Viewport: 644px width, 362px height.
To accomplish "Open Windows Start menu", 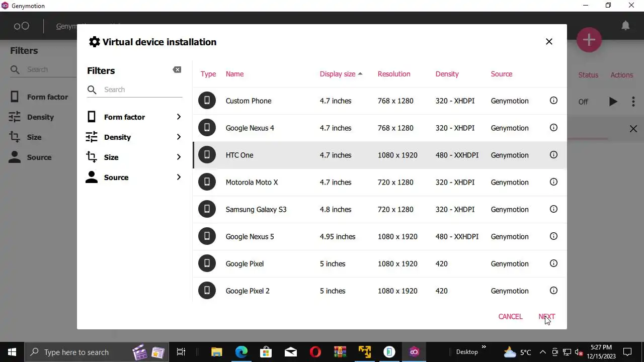I will coord(12,352).
